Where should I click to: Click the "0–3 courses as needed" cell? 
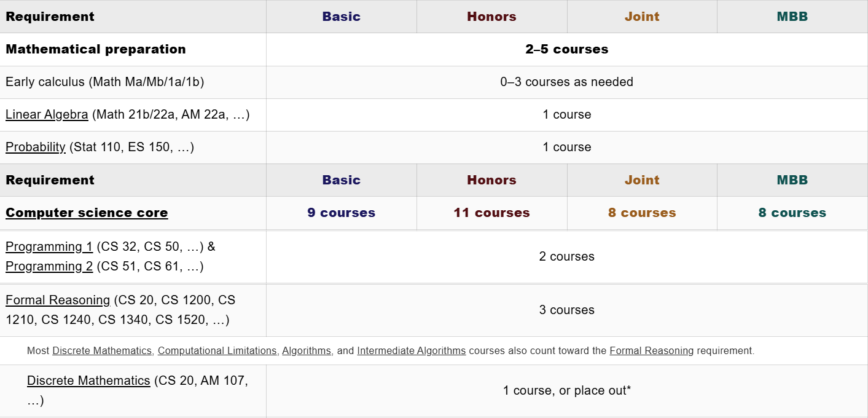[566, 82]
